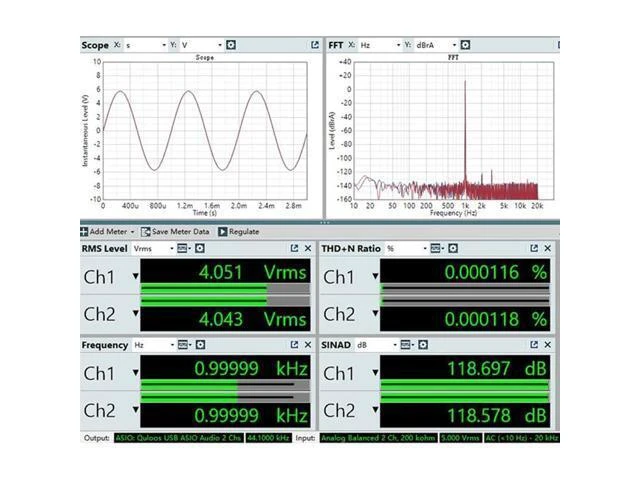Open Frequency meter display format icon
The image size is (640, 480).
pyautogui.click(x=182, y=345)
